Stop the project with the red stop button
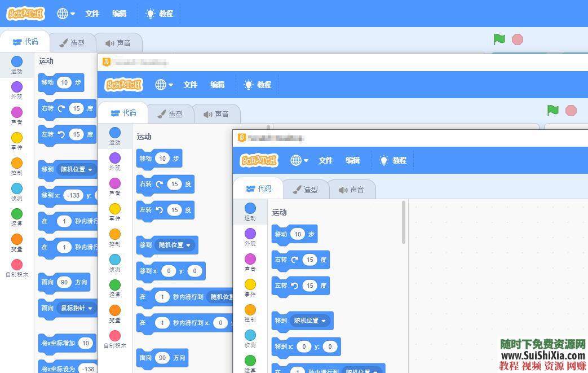This screenshot has width=588, height=373. point(517,40)
